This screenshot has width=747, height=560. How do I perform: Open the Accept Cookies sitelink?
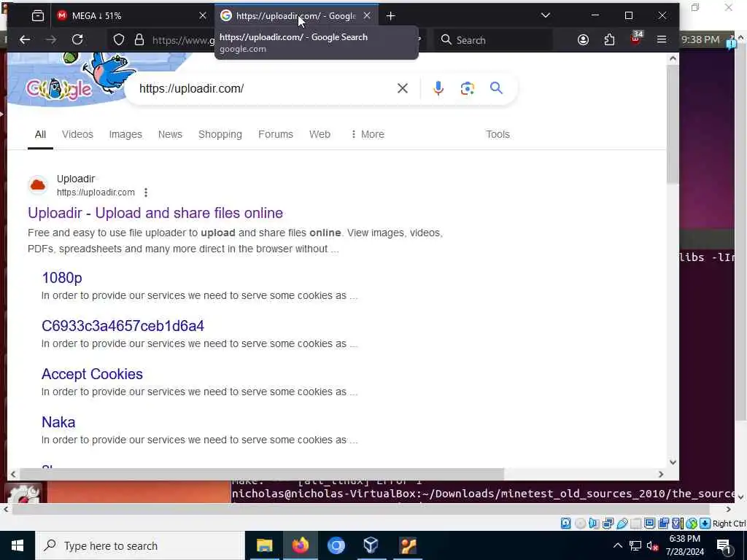click(92, 374)
